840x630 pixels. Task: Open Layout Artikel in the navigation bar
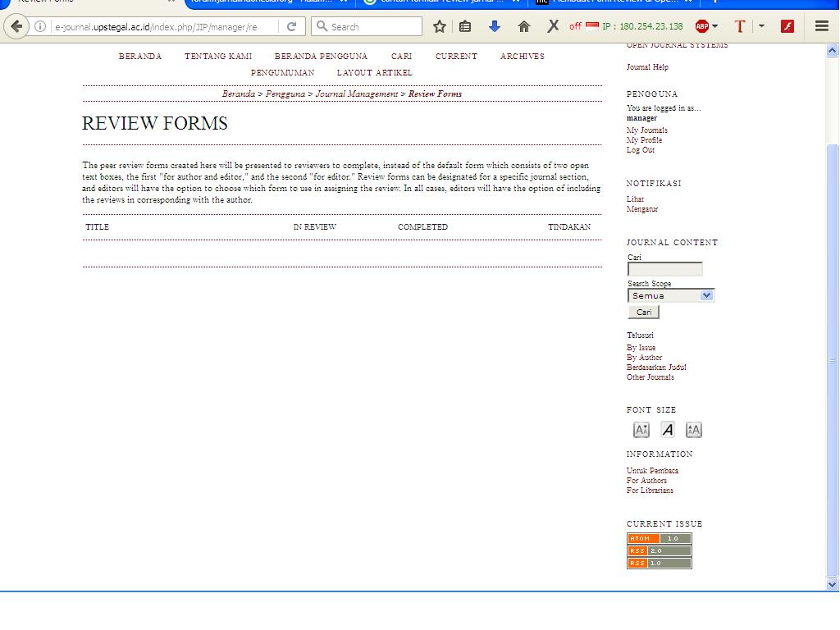click(x=374, y=73)
